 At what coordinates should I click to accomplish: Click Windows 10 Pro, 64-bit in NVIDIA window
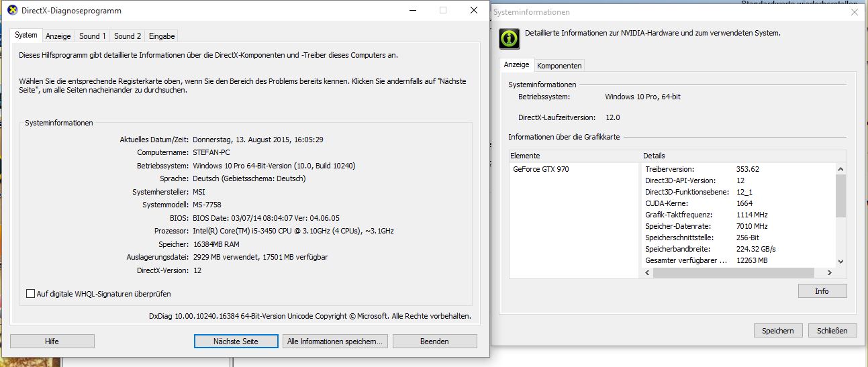[x=642, y=97]
